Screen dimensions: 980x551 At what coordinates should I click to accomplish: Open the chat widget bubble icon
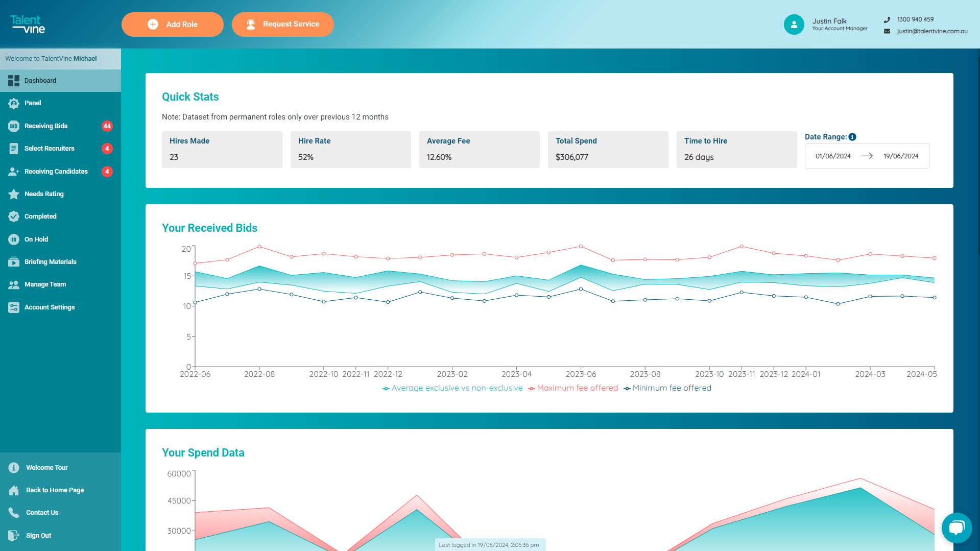[956, 528]
